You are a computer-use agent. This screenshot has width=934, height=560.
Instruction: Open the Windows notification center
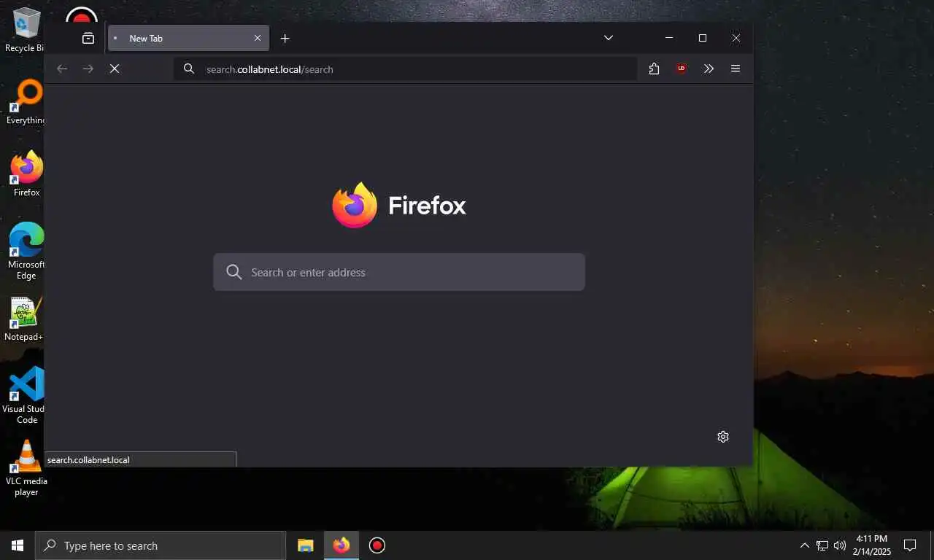click(x=910, y=545)
